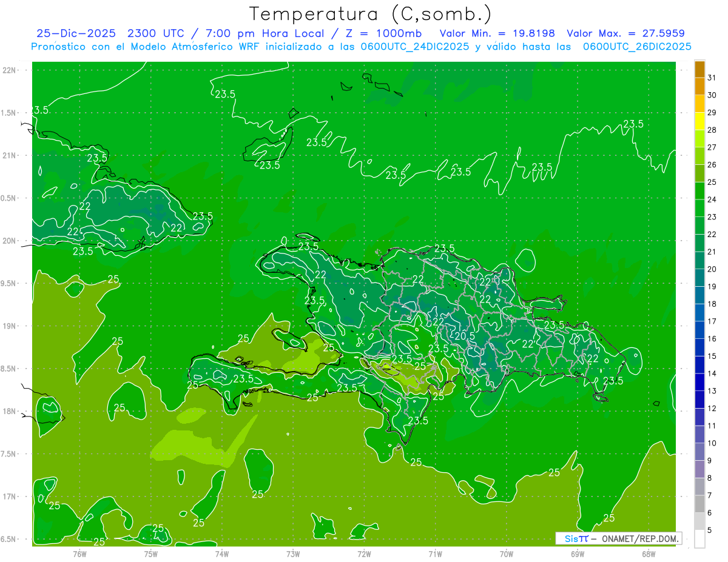728x562 pixels.
Task: Click the '22N' latitude axis label
Action: point(10,70)
